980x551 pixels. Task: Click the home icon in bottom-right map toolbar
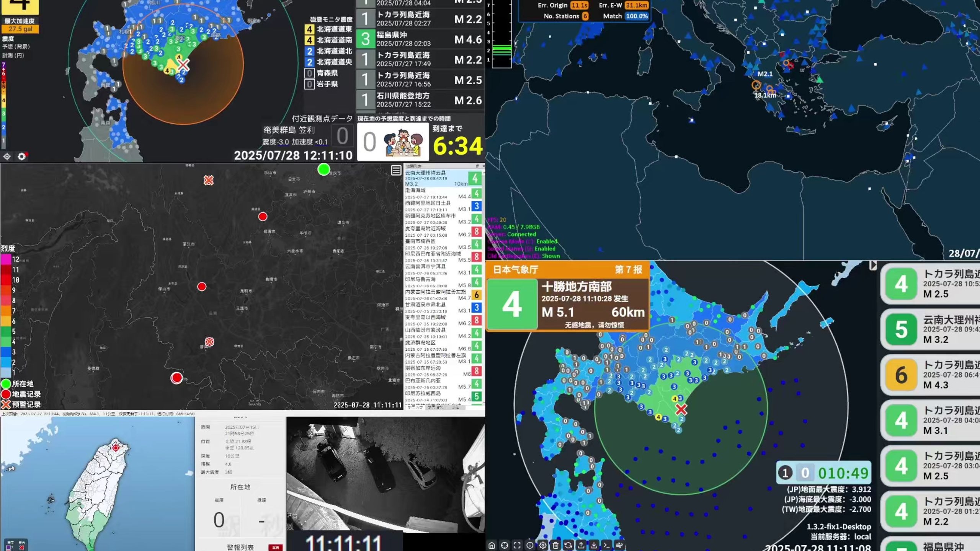[492, 545]
